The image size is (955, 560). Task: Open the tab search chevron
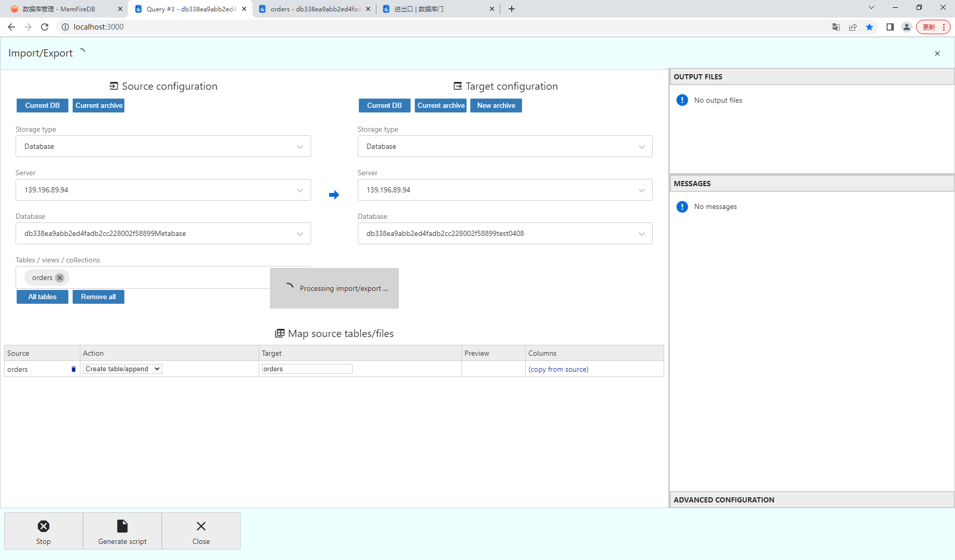(872, 8)
